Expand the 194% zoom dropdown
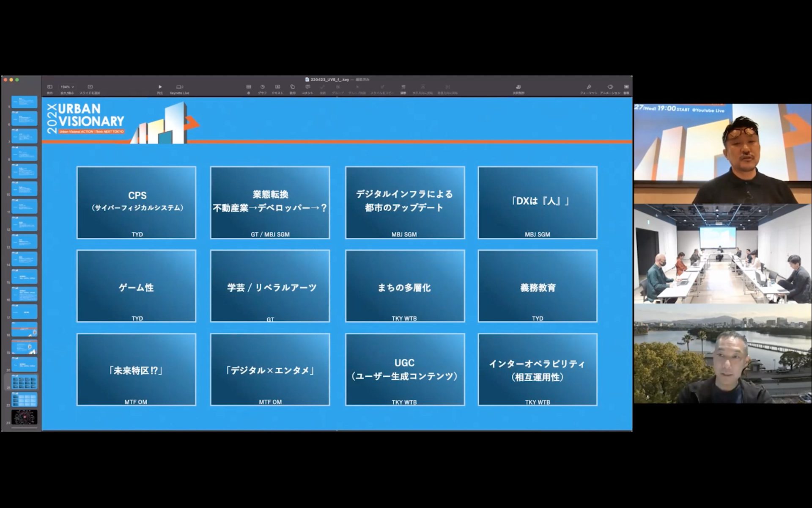812x508 pixels. click(x=67, y=87)
